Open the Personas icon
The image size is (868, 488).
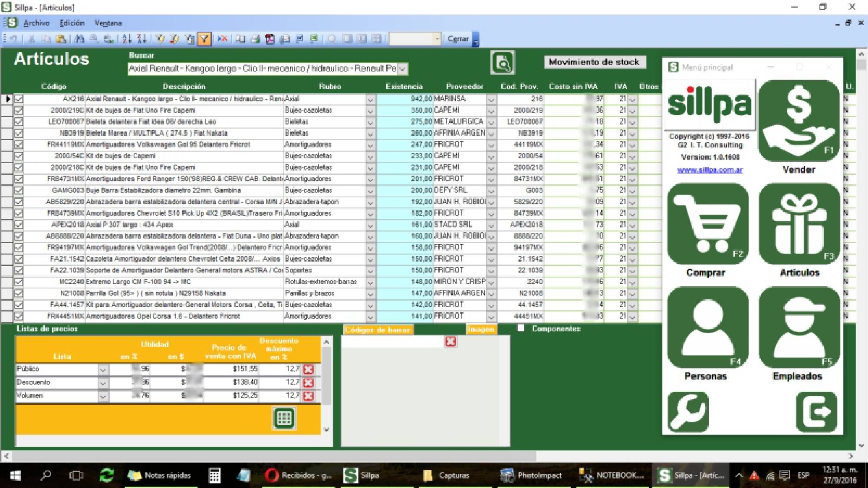point(707,328)
